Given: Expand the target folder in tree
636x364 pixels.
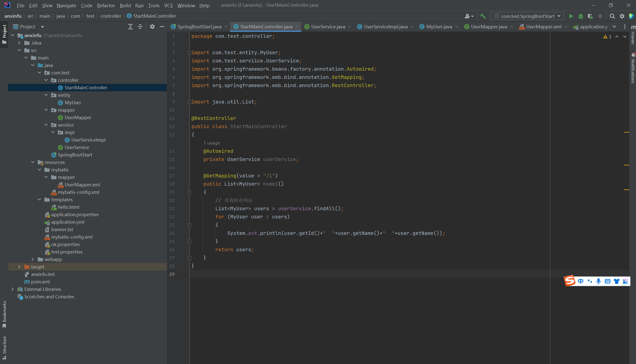Looking at the screenshot, I should (19, 267).
